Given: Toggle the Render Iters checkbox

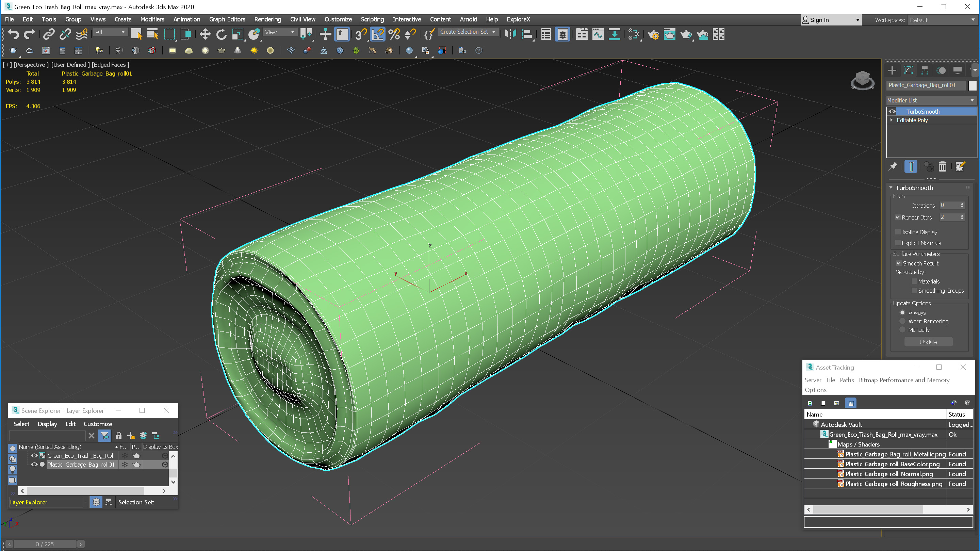Looking at the screenshot, I should [x=898, y=217].
